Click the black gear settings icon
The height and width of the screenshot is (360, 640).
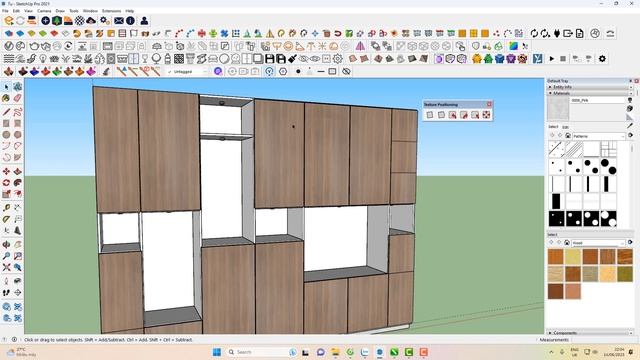pos(602,59)
